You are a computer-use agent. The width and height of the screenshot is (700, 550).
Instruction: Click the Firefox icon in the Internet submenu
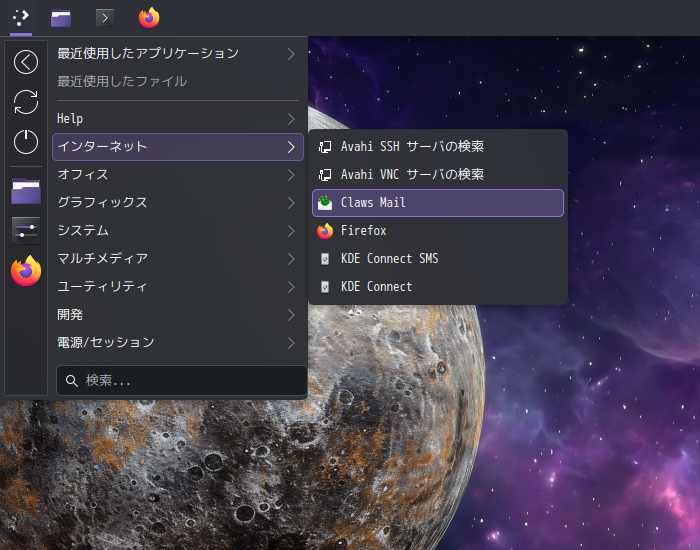[325, 231]
